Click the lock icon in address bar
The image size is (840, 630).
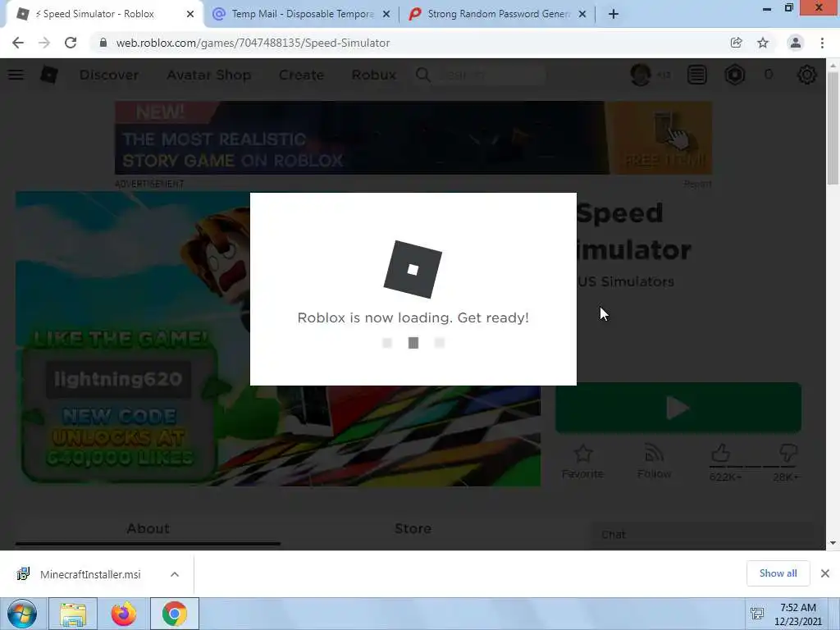click(x=103, y=43)
